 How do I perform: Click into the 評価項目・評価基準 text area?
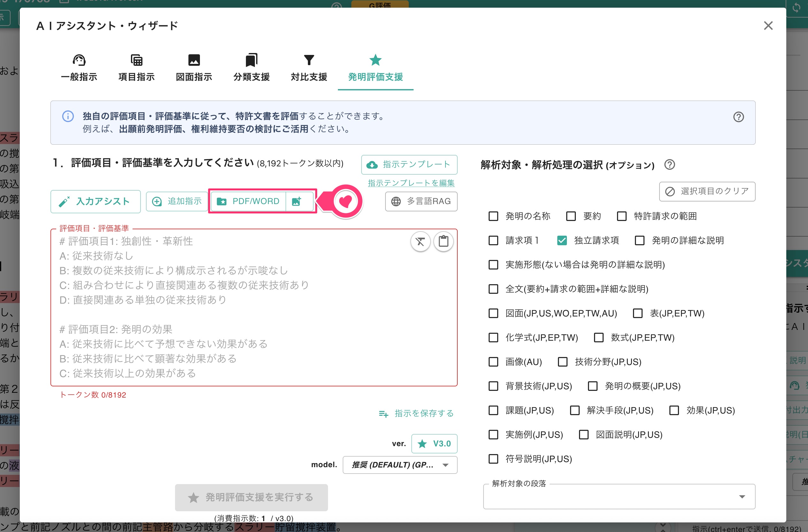pyautogui.click(x=254, y=308)
